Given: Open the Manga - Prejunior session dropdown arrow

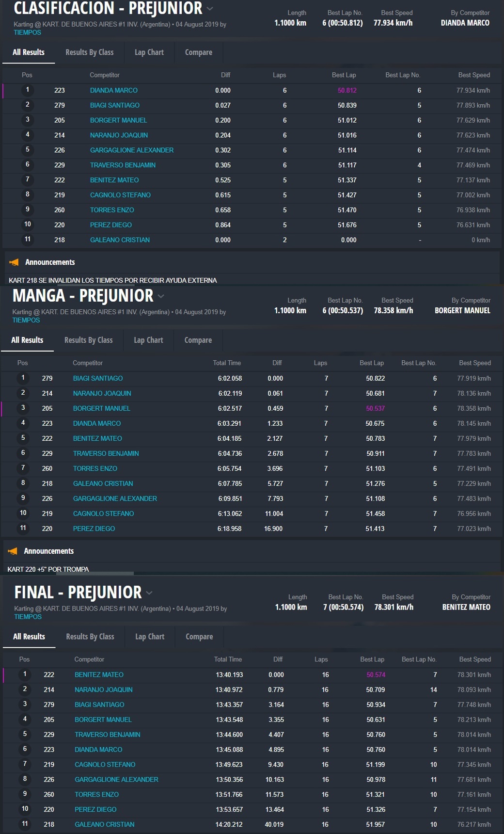Looking at the screenshot, I should tap(161, 296).
